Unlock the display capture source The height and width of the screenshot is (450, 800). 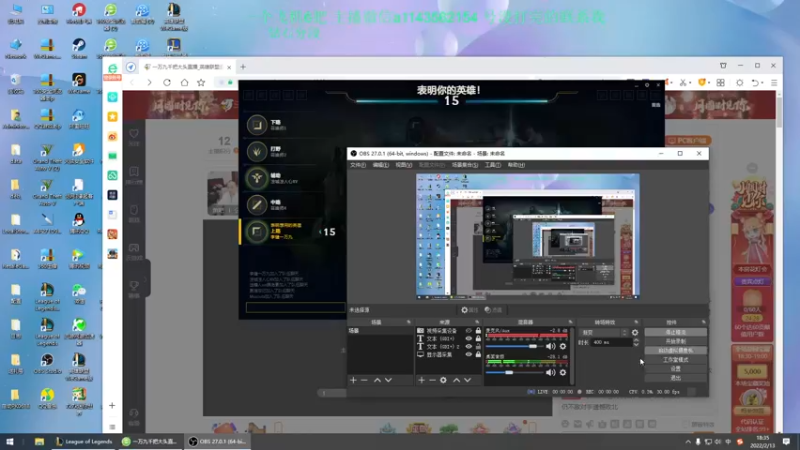tap(478, 354)
